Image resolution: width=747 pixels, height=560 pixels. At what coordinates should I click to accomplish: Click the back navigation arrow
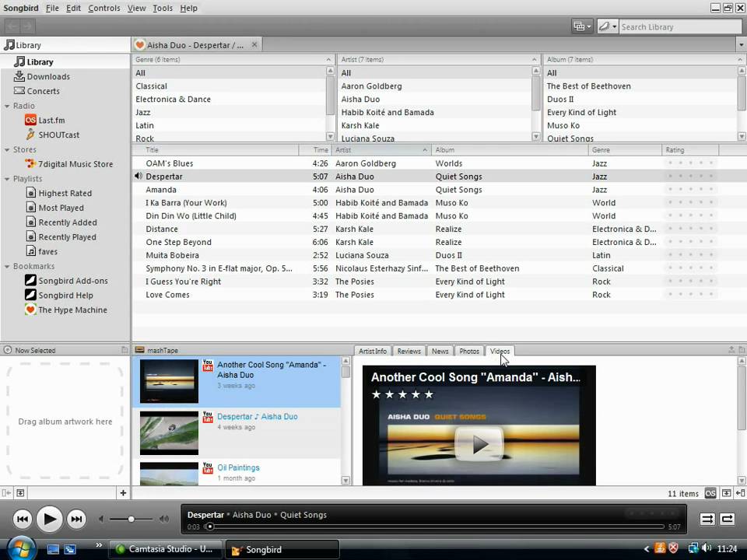click(x=12, y=26)
